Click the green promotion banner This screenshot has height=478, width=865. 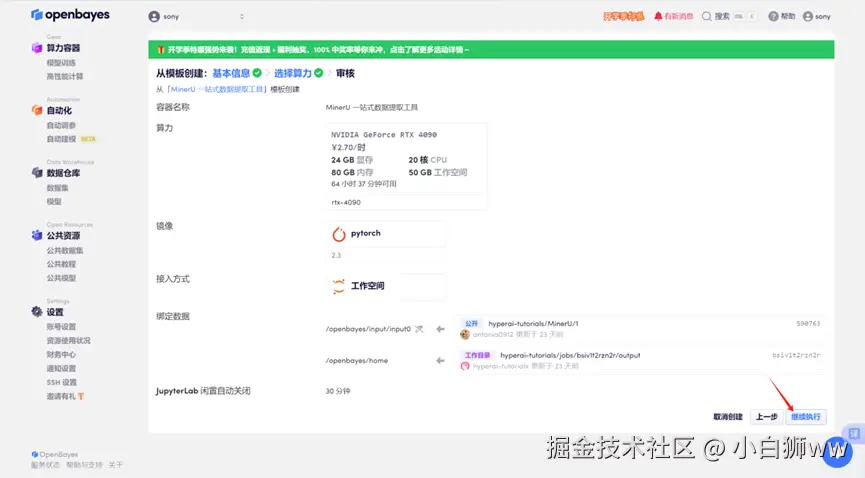491,50
